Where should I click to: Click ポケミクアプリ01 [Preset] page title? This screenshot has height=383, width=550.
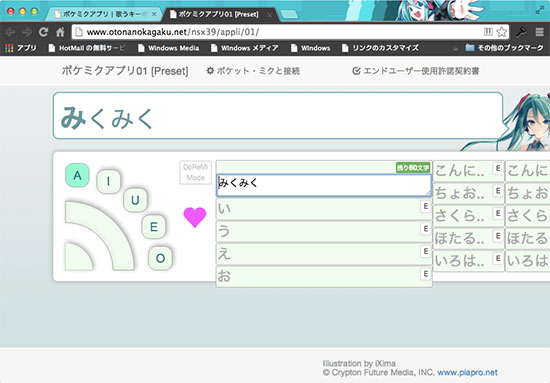coord(125,71)
